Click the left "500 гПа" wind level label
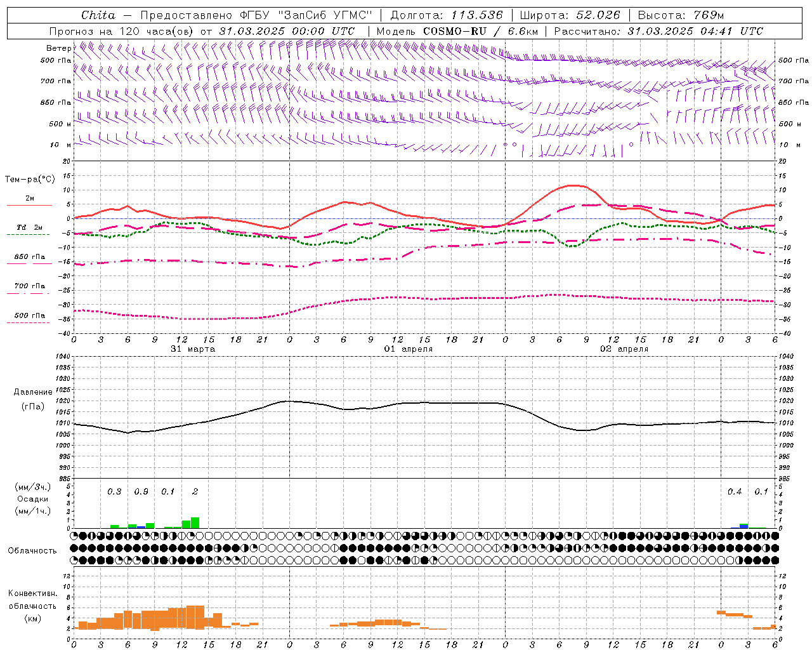The width and height of the screenshot is (812, 650). coord(56,61)
